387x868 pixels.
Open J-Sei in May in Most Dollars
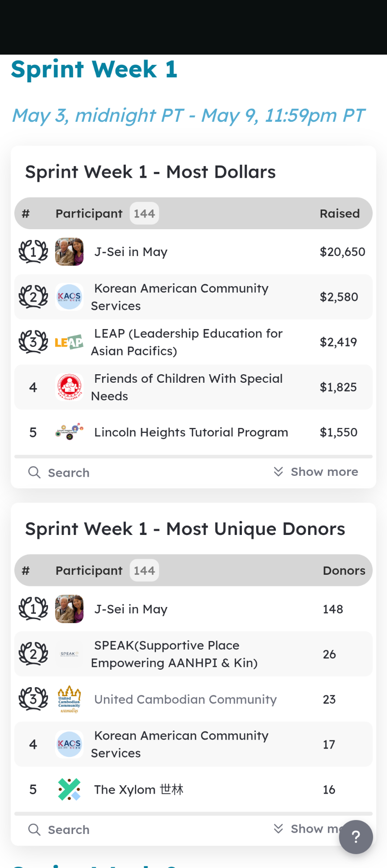pyautogui.click(x=131, y=252)
